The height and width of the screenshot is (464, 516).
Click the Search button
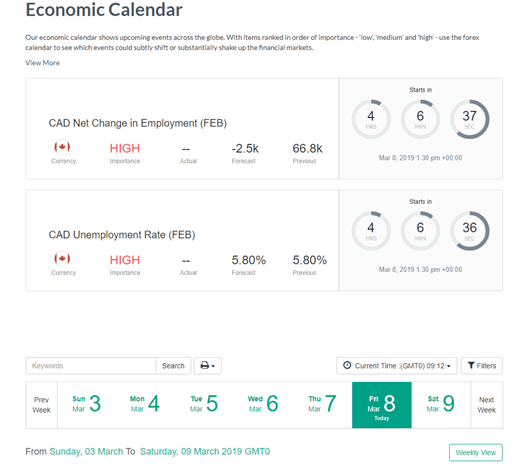[173, 366]
